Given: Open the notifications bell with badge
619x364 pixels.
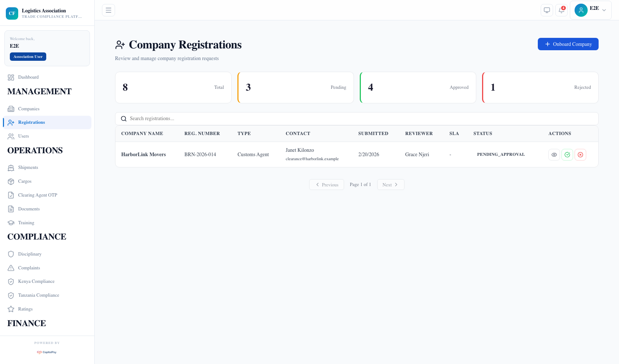Looking at the screenshot, I should 561,10.
